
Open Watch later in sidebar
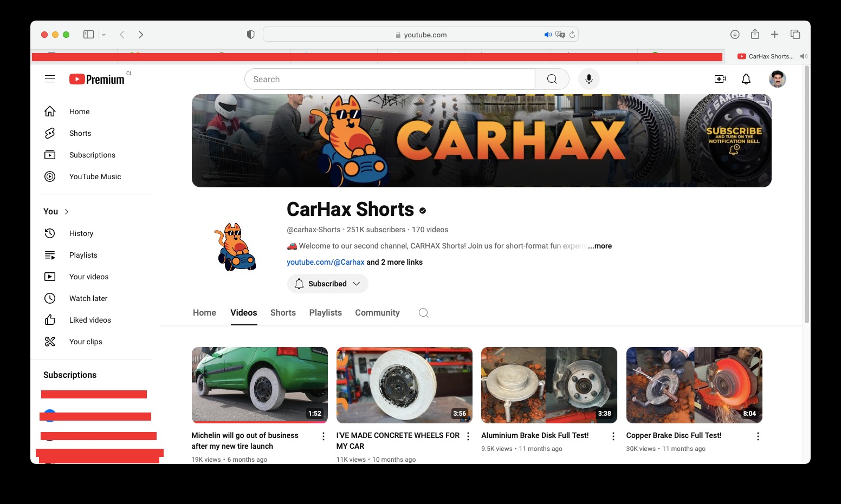pos(94,298)
